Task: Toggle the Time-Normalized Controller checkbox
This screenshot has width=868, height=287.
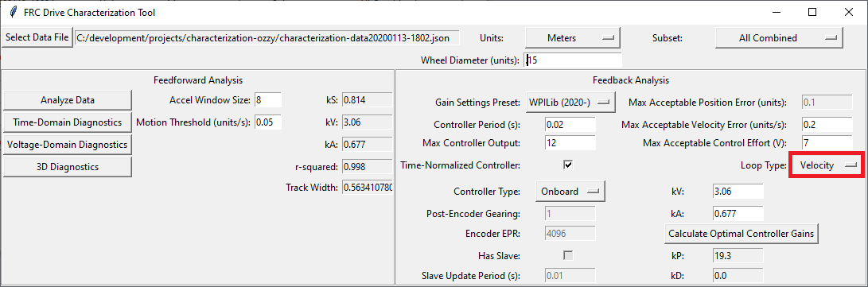Action: pos(568,165)
